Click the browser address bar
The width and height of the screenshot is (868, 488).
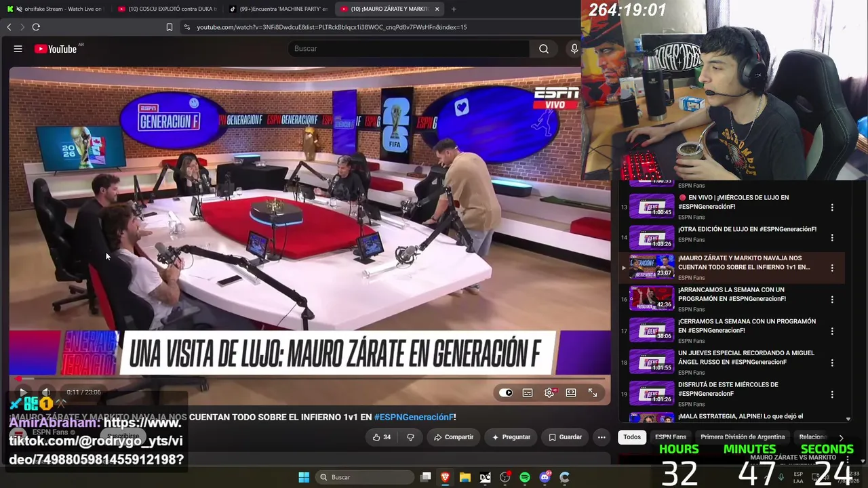(x=332, y=27)
